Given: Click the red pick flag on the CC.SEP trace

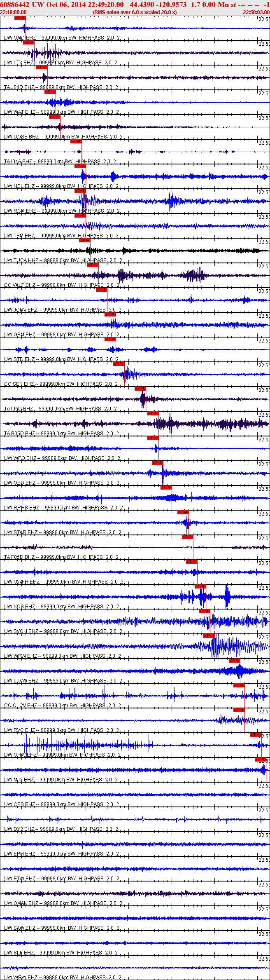Looking at the screenshot, I should 119,364.
